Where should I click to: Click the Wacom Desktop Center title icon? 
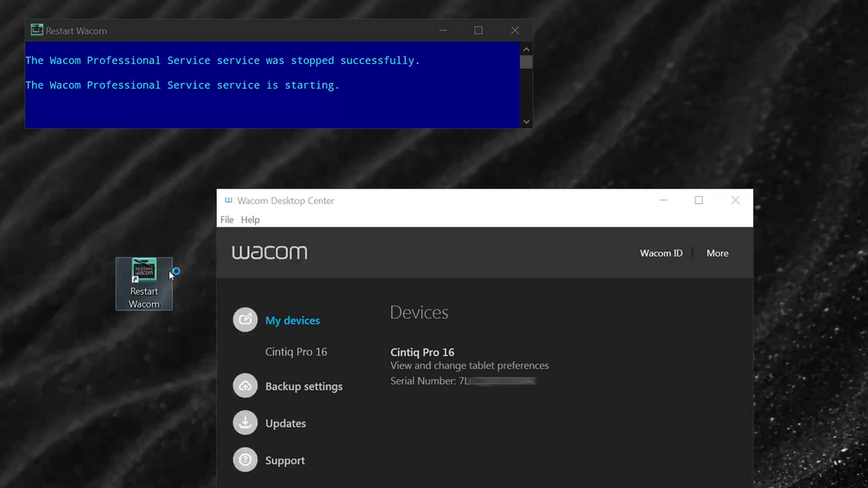[x=229, y=200]
